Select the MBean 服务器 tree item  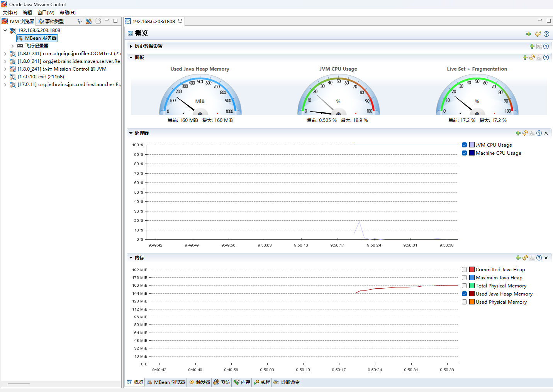[x=37, y=38]
